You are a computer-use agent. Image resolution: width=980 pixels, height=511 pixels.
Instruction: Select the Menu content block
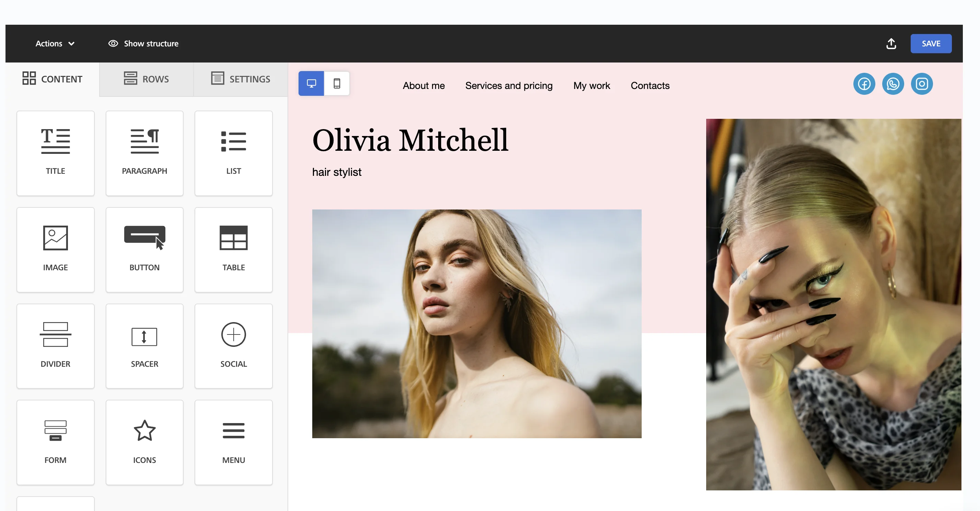pyautogui.click(x=233, y=442)
